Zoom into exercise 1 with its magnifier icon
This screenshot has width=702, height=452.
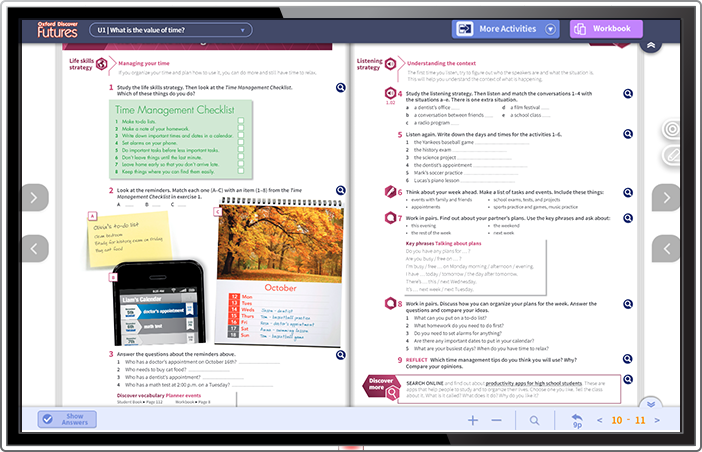coord(341,88)
